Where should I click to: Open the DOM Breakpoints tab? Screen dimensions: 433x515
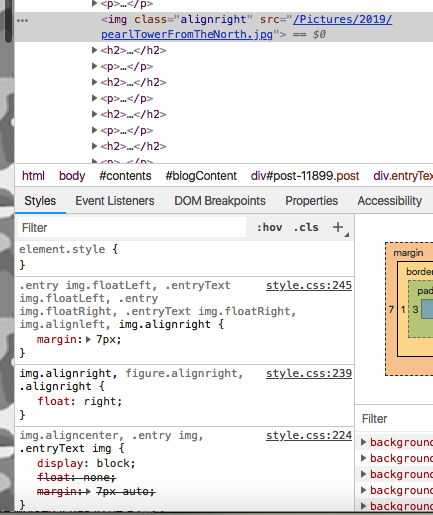[220, 201]
